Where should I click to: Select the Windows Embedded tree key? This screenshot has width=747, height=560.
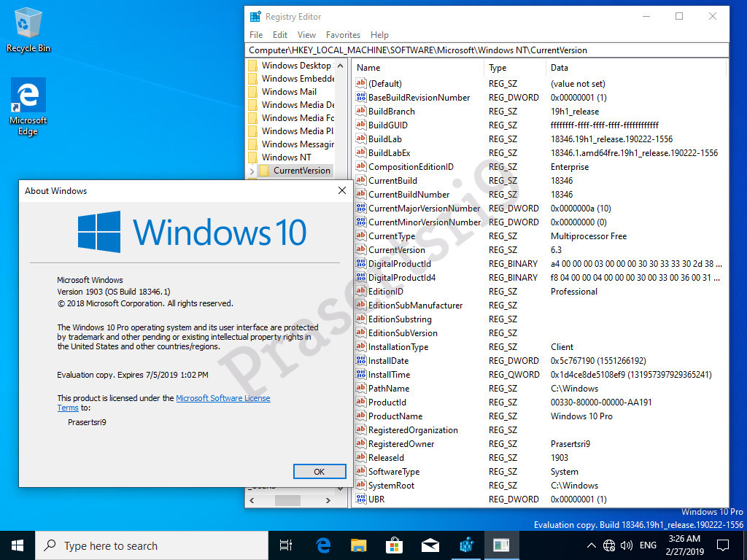pos(298,79)
